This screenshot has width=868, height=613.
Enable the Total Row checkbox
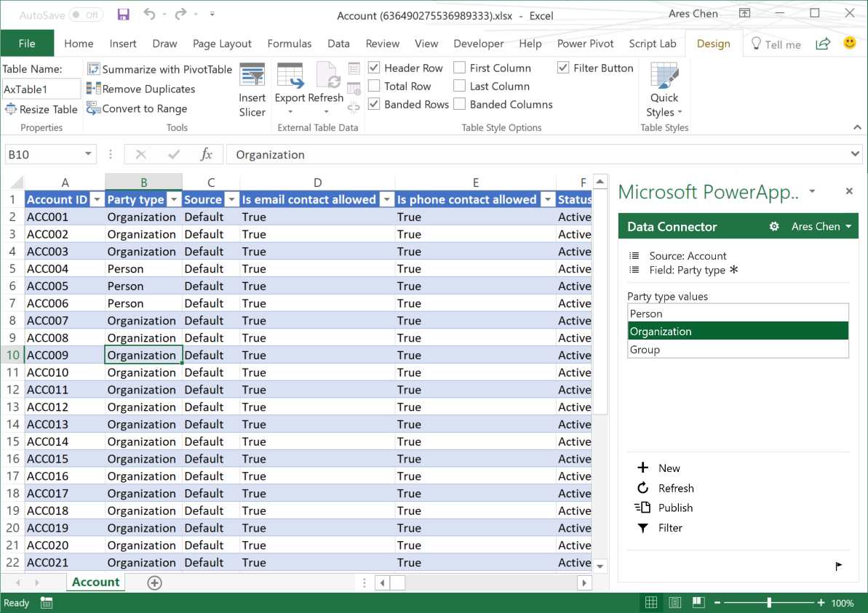pos(375,87)
